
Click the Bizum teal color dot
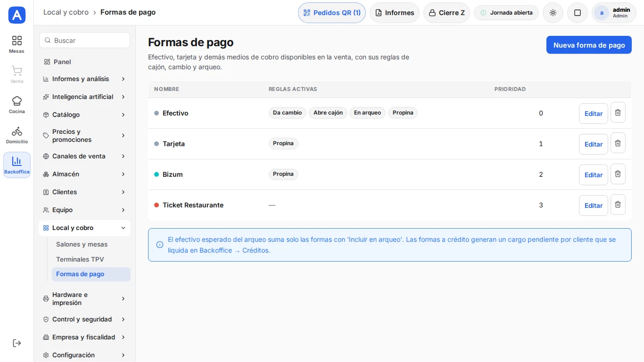pyautogui.click(x=157, y=174)
